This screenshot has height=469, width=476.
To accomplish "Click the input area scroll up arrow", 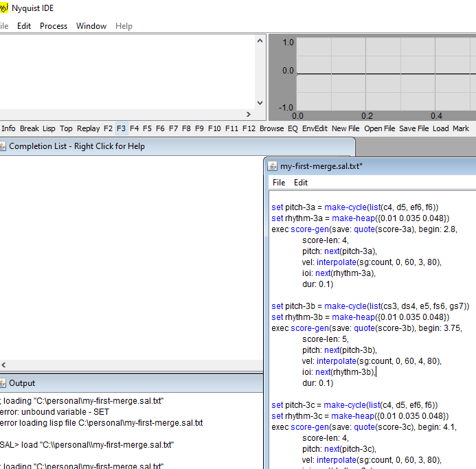I will (260, 41).
